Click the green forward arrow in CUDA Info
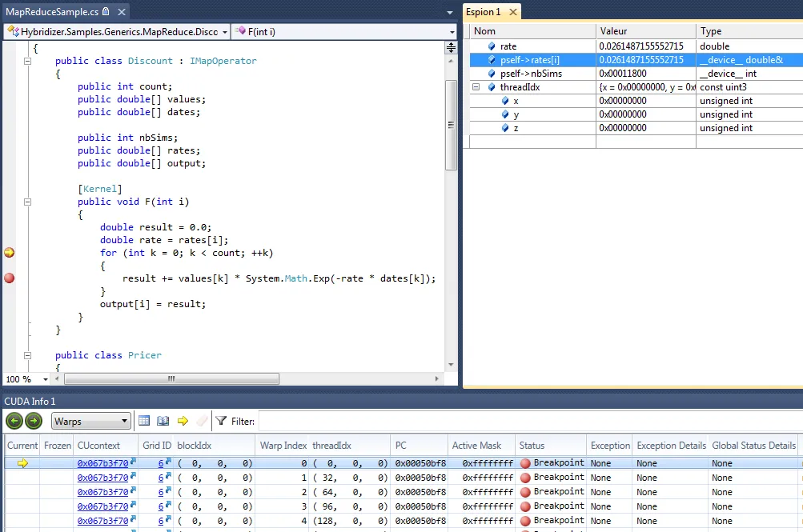Viewport: 803px width, 532px height. (33, 420)
